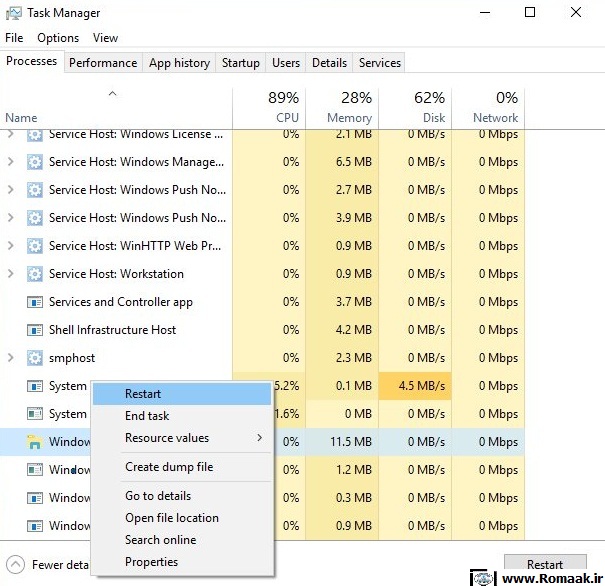This screenshot has height=586, width=605.
Task: Sort by the Network column header
Action: pyautogui.click(x=488, y=108)
